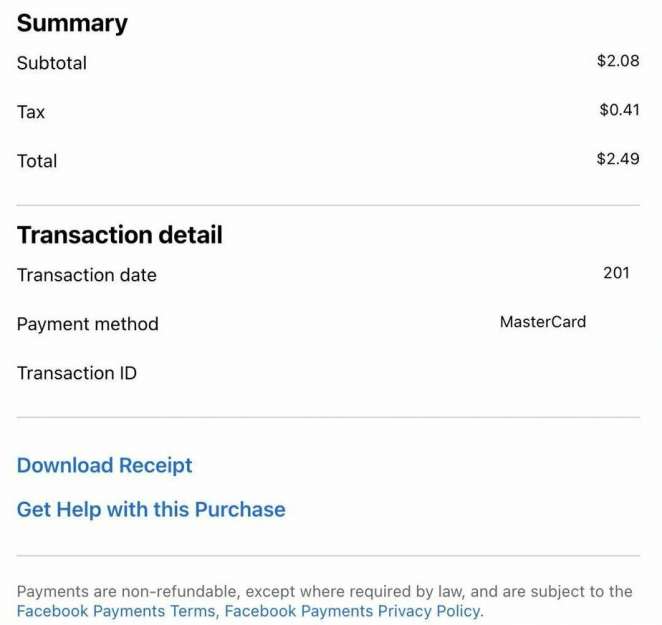Click the Subtotal label
This screenshot has width=662, height=625.
point(52,62)
